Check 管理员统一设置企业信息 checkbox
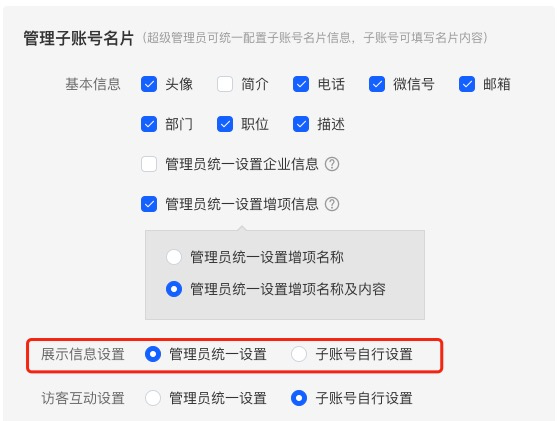Screen dimensions: 557x421 [x=149, y=164]
